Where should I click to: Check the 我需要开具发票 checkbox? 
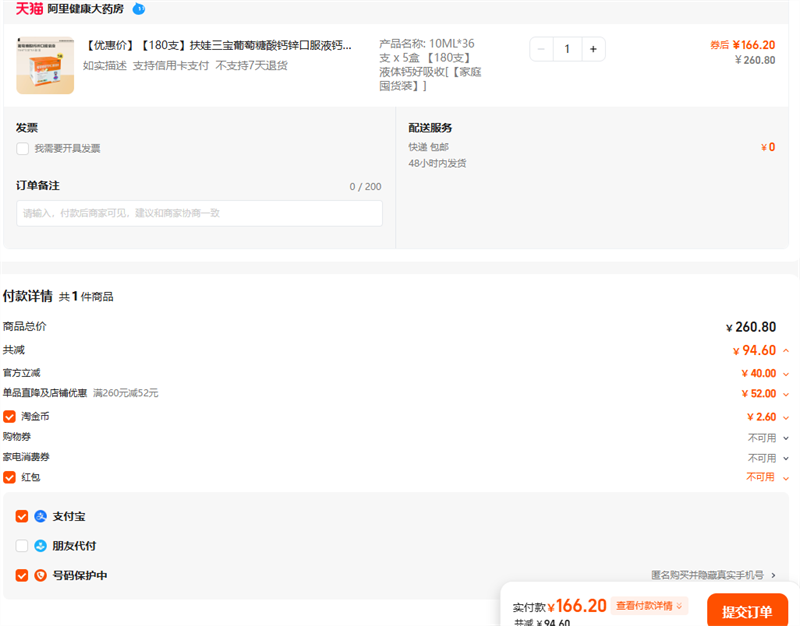[22, 149]
